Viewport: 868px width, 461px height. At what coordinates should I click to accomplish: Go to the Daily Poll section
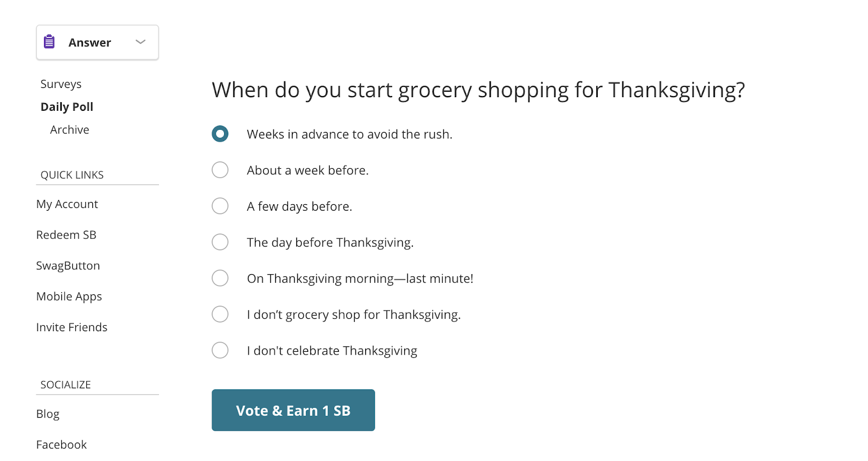(x=67, y=106)
